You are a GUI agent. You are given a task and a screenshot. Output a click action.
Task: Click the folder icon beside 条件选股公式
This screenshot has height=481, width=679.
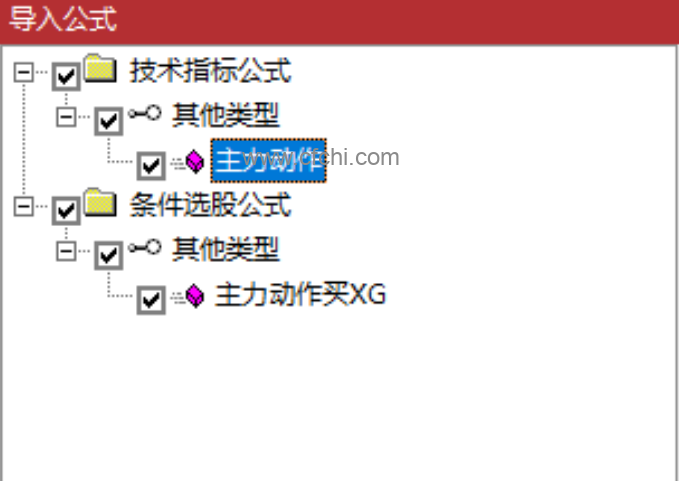(100, 203)
